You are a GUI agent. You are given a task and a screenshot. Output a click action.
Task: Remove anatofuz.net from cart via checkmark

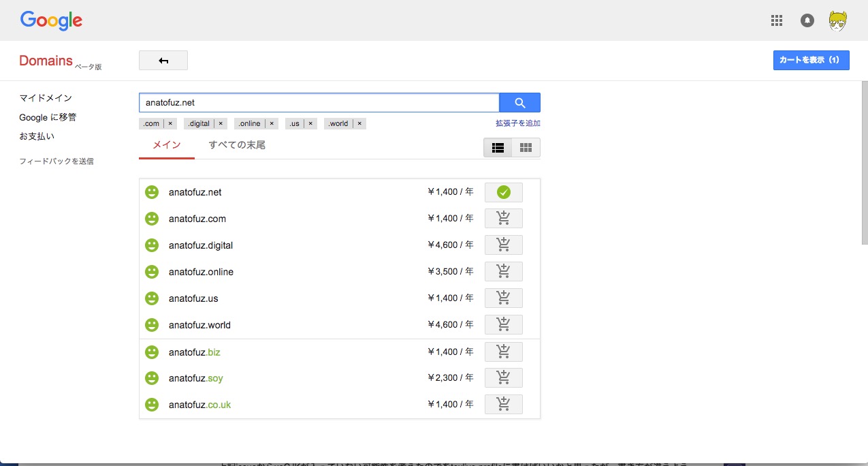click(503, 193)
